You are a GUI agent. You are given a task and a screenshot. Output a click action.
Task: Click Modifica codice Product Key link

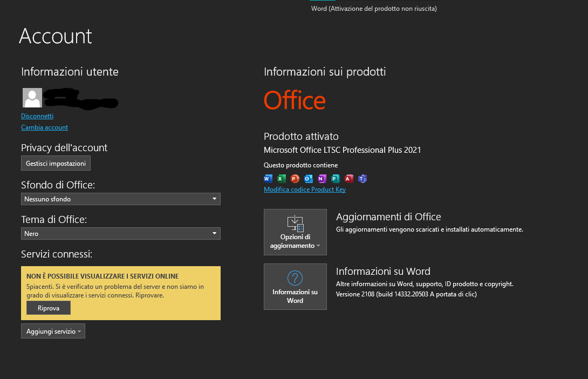[304, 189]
